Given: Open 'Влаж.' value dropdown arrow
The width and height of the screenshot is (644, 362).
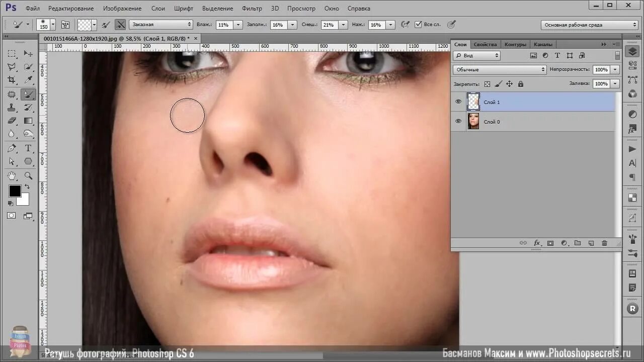Looking at the screenshot, I should 237,25.
